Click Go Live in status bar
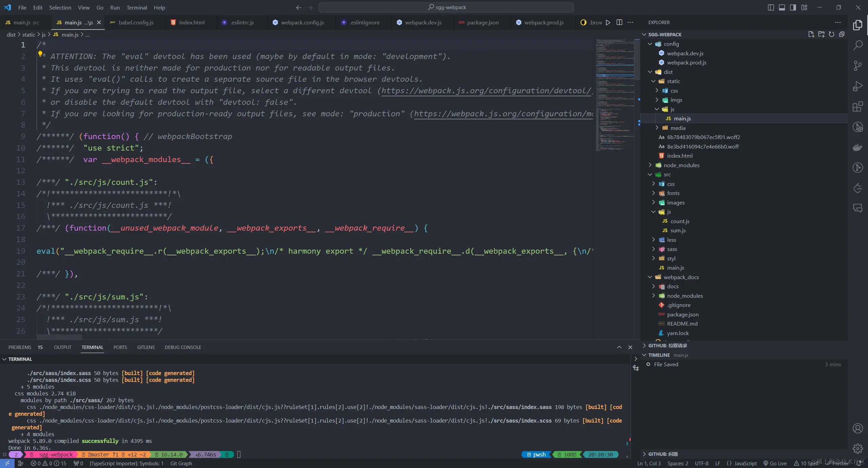Image resolution: width=868 pixels, height=468 pixels. pos(775,463)
